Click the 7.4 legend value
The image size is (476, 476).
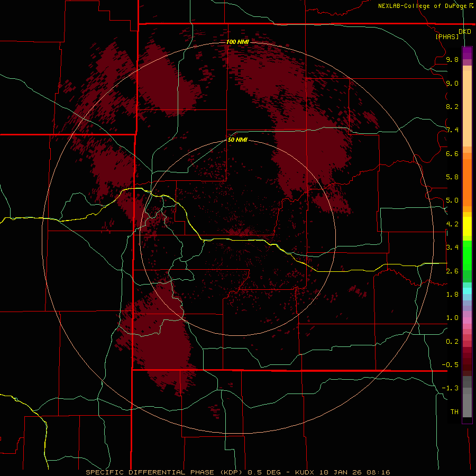pos(452,130)
